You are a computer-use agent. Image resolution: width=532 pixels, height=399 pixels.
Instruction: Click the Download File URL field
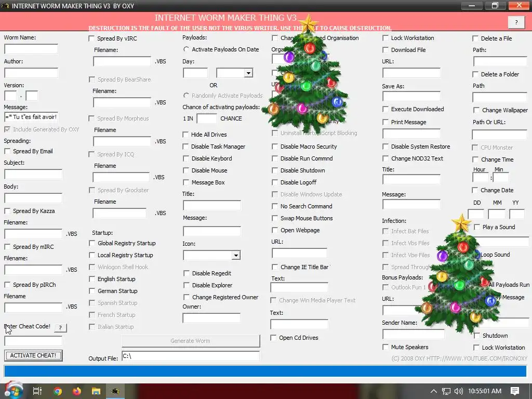[x=411, y=73]
